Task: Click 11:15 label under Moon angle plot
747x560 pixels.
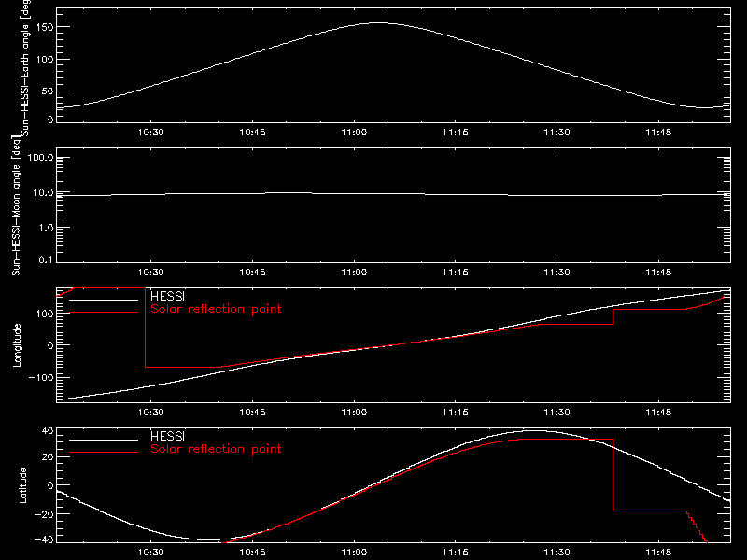Action: point(455,273)
